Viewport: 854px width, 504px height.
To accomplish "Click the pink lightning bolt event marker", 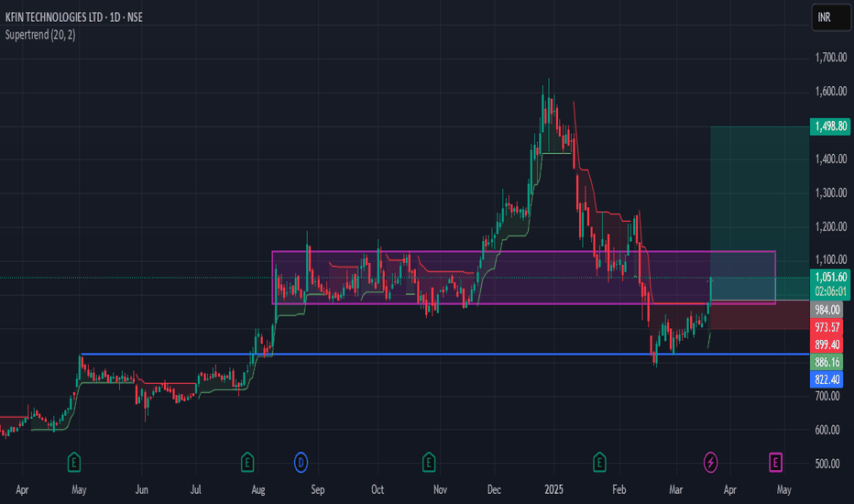I will click(710, 463).
